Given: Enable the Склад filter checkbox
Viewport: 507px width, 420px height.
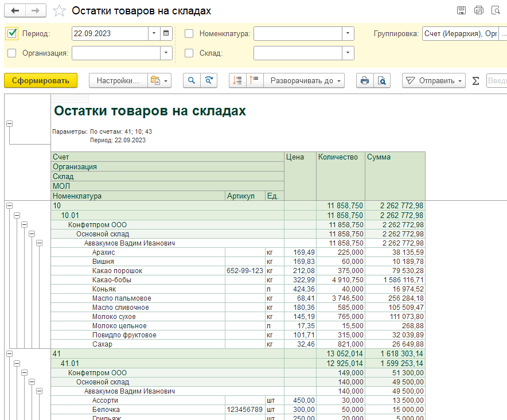Looking at the screenshot, I should pyautogui.click(x=189, y=53).
